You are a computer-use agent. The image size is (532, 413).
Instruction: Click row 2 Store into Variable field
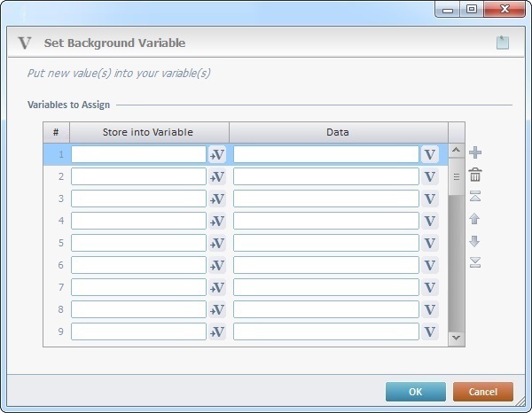tap(138, 176)
